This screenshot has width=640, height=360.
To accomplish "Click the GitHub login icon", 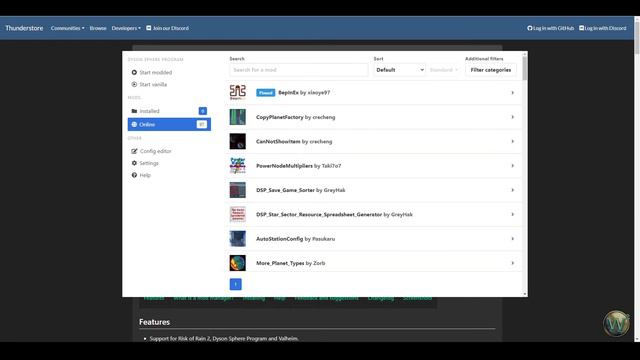I will coord(529,28).
